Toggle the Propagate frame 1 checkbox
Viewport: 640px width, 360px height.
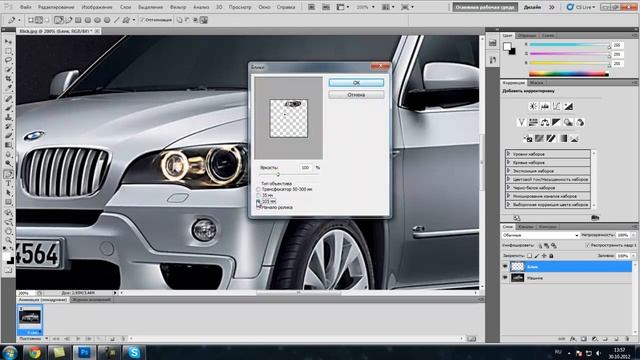click(x=587, y=245)
